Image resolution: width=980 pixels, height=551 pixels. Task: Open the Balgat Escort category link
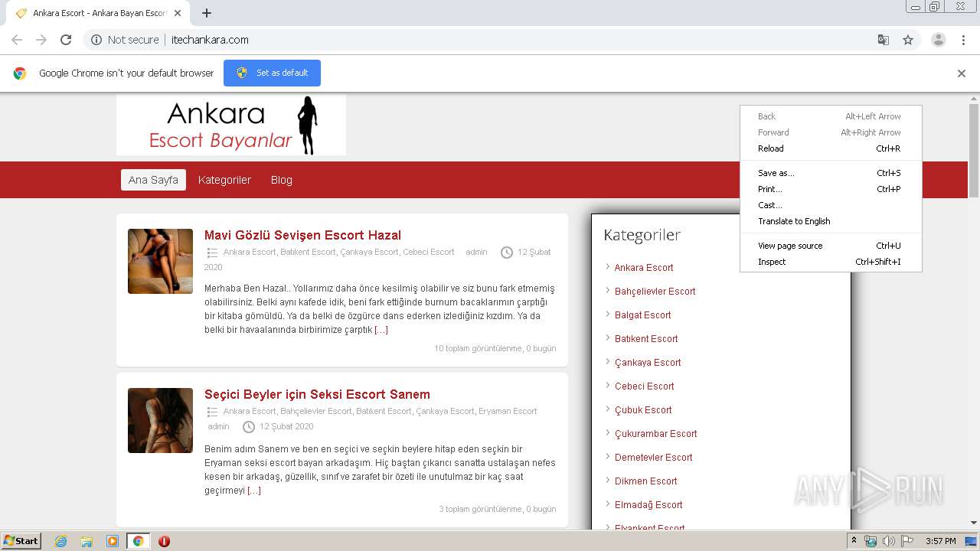tap(642, 315)
